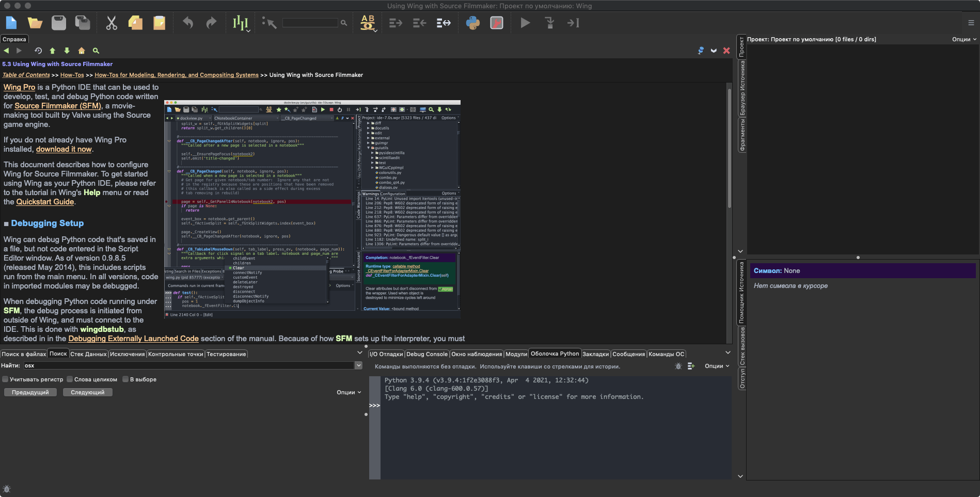Enable the 'В выборе' search option
Image resolution: width=980 pixels, height=497 pixels.
click(125, 379)
